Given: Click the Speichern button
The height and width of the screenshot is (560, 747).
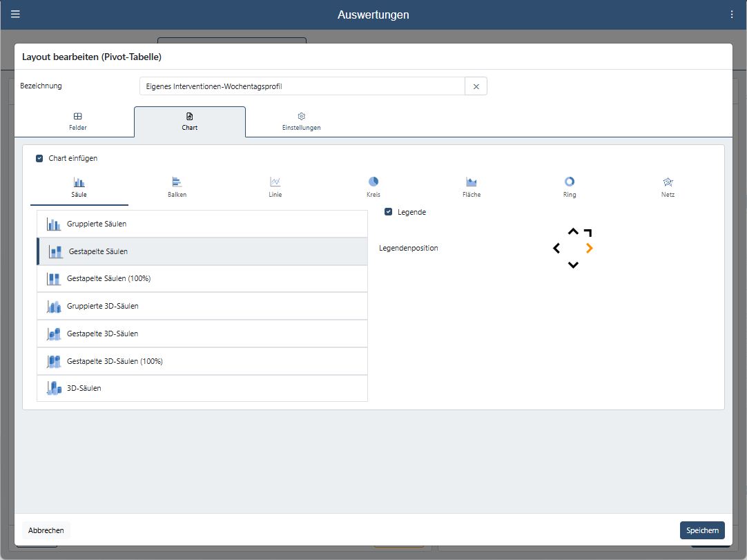Looking at the screenshot, I should (702, 530).
